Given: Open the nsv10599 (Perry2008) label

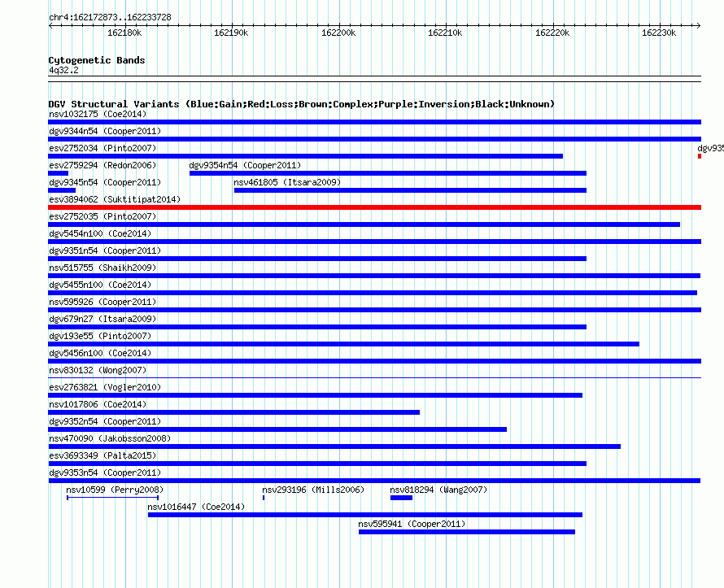Looking at the screenshot, I should 115,490.
